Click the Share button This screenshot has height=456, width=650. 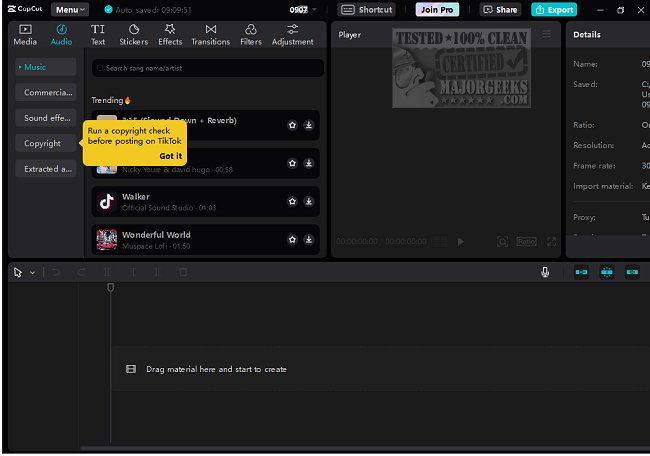click(x=500, y=10)
